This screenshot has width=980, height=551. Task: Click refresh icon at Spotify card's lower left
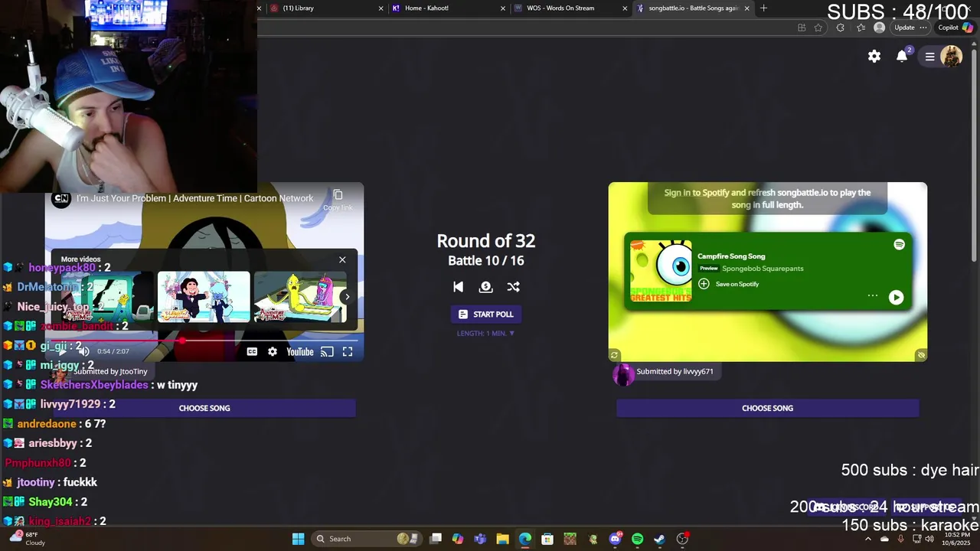point(614,355)
